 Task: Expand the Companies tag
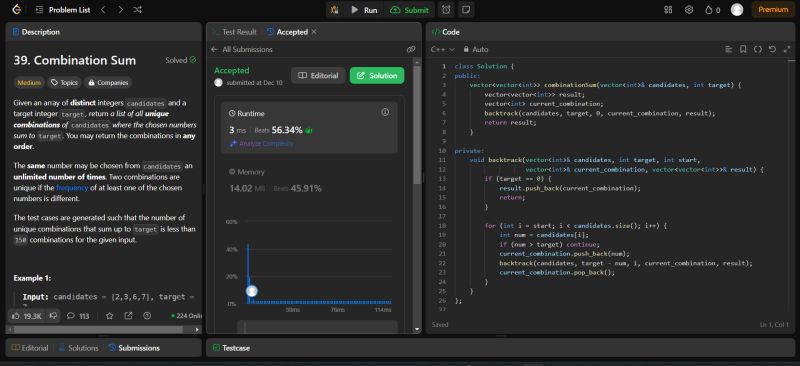click(108, 82)
